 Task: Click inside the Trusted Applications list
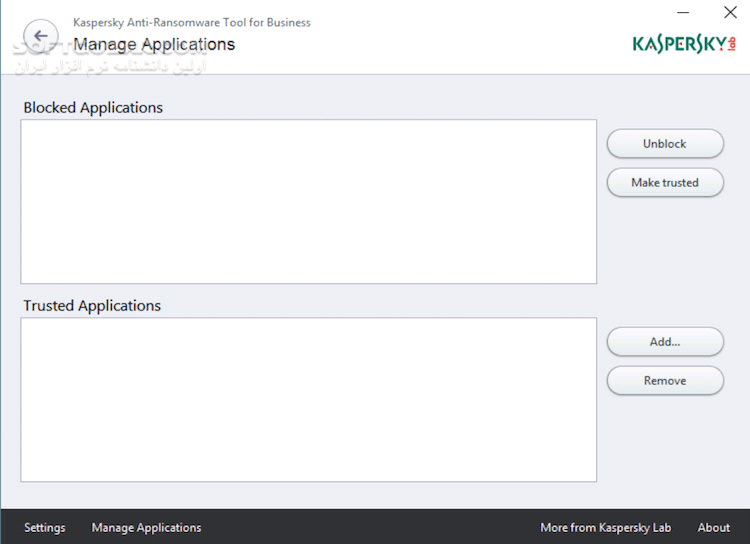309,400
